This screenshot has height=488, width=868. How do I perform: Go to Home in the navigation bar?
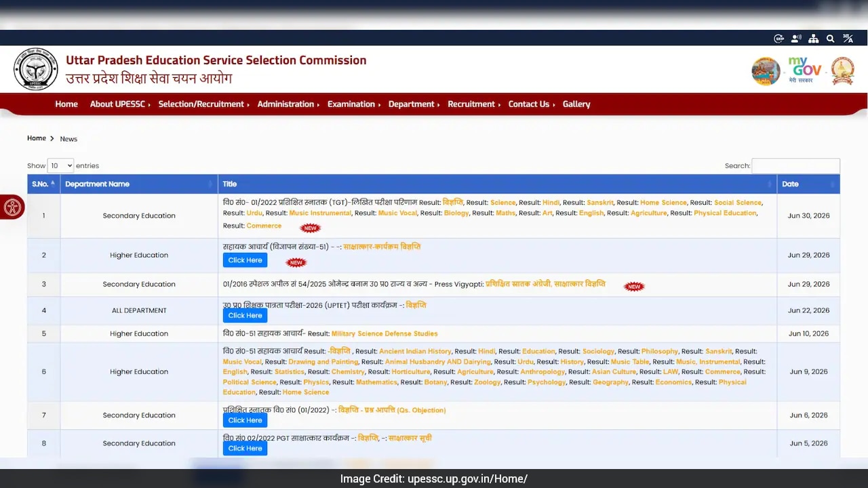point(66,104)
